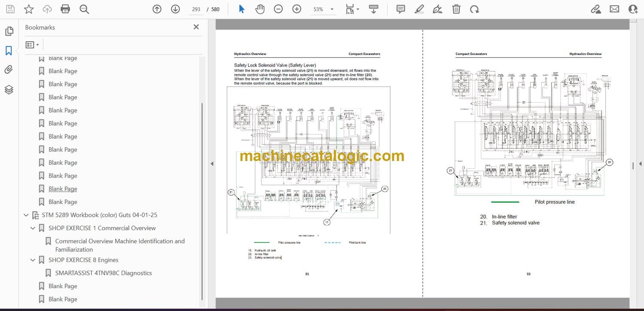Screen dimensions: 644x311
Task: Rotate the page with the rotate icon
Action: pyautogui.click(x=474, y=9)
